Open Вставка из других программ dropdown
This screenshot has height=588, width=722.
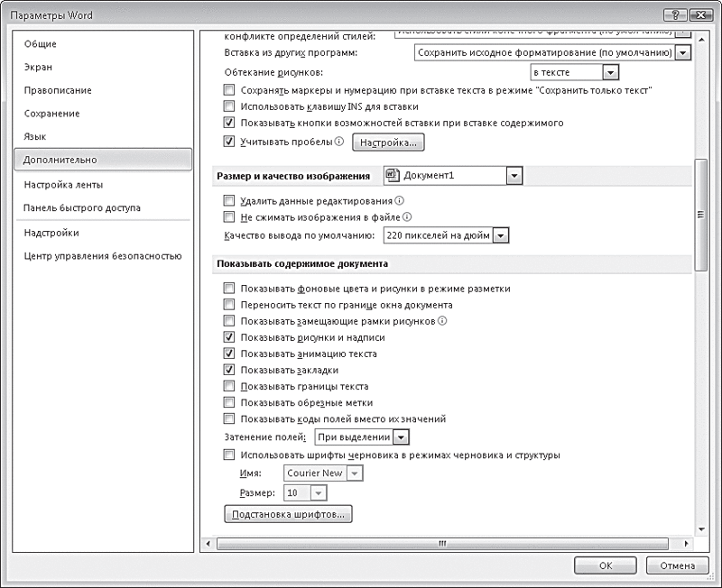[x=683, y=53]
